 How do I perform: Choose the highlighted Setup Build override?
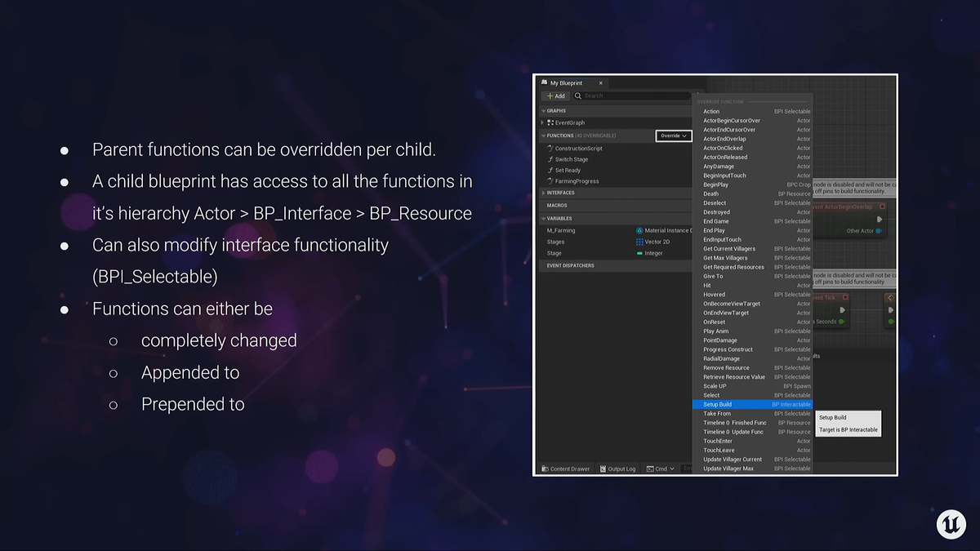(752, 404)
